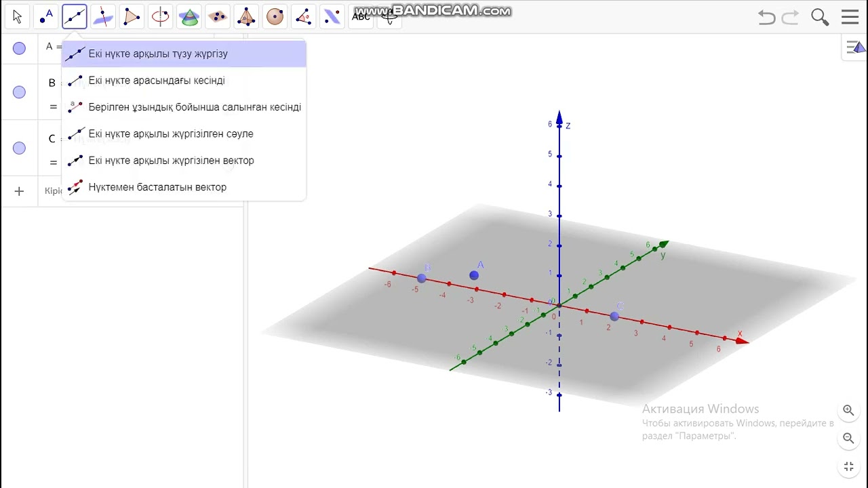Select point C in 3D view

614,317
